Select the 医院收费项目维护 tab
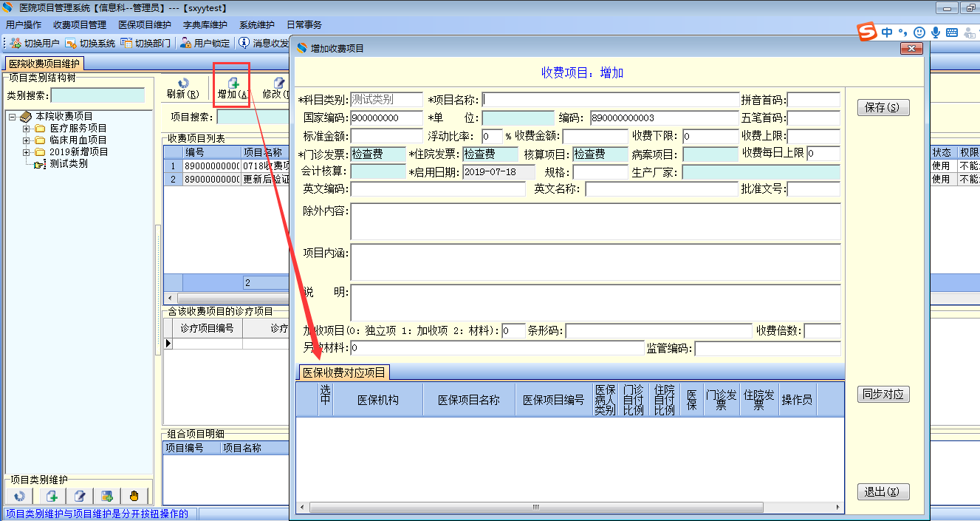The width and height of the screenshot is (980, 521). click(x=44, y=64)
